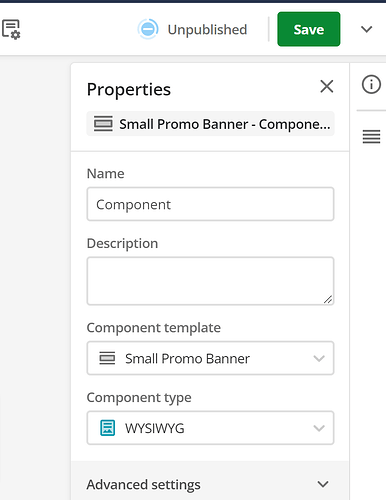The width and height of the screenshot is (386, 500).
Task: Click the Small Promo Banner template icon
Action: (x=107, y=358)
